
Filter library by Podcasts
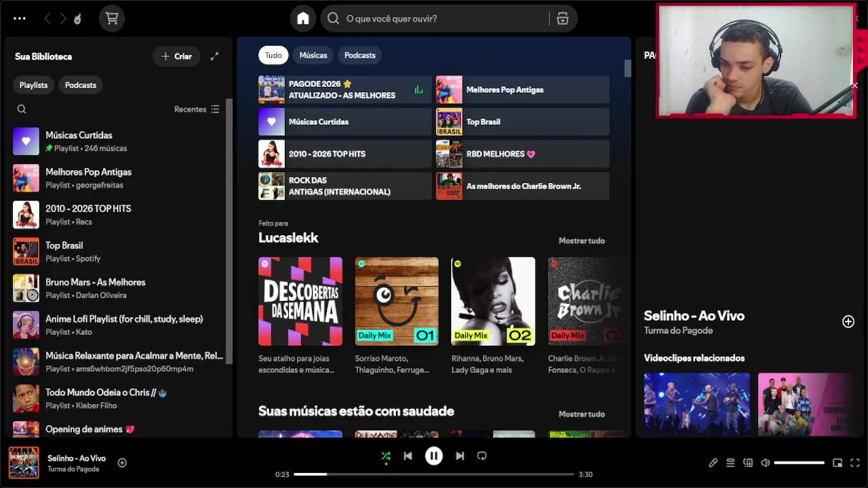(x=81, y=85)
